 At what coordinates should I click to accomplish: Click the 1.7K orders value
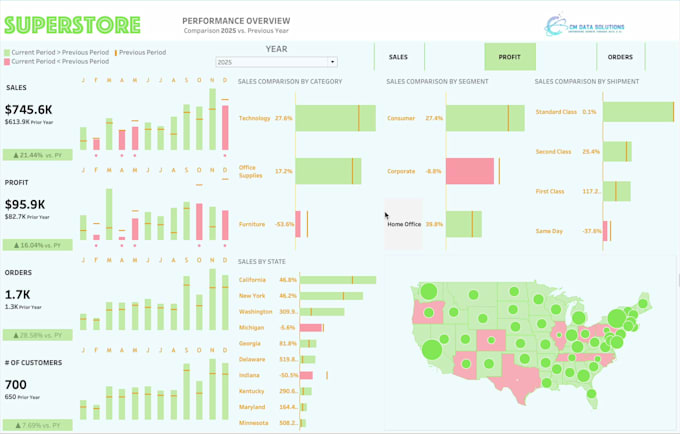(x=18, y=295)
